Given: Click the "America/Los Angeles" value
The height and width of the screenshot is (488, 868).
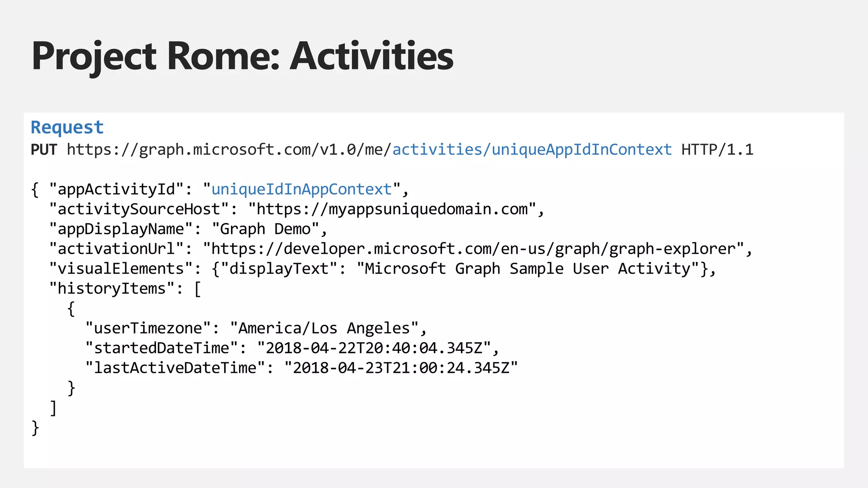Looking at the screenshot, I should (x=324, y=328).
